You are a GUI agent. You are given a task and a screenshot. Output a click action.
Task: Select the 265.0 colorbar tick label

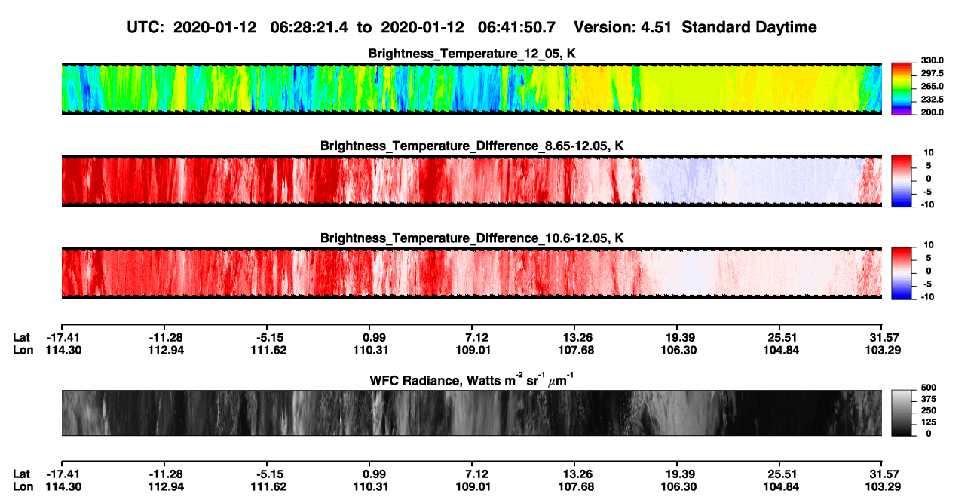(931, 86)
